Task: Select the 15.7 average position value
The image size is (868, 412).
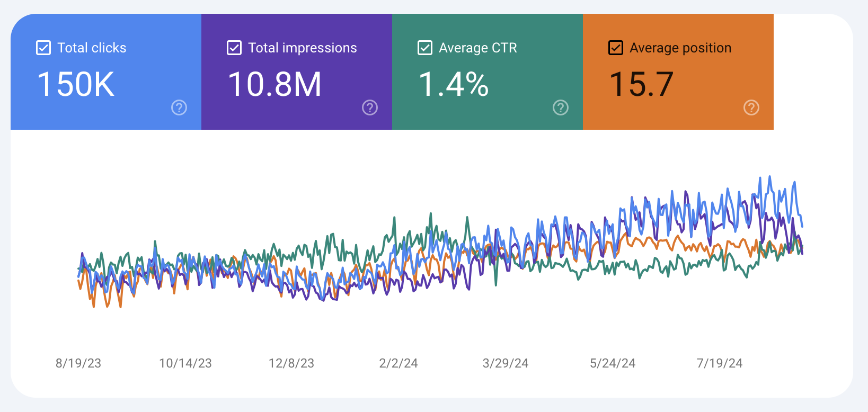Action: pos(641,84)
